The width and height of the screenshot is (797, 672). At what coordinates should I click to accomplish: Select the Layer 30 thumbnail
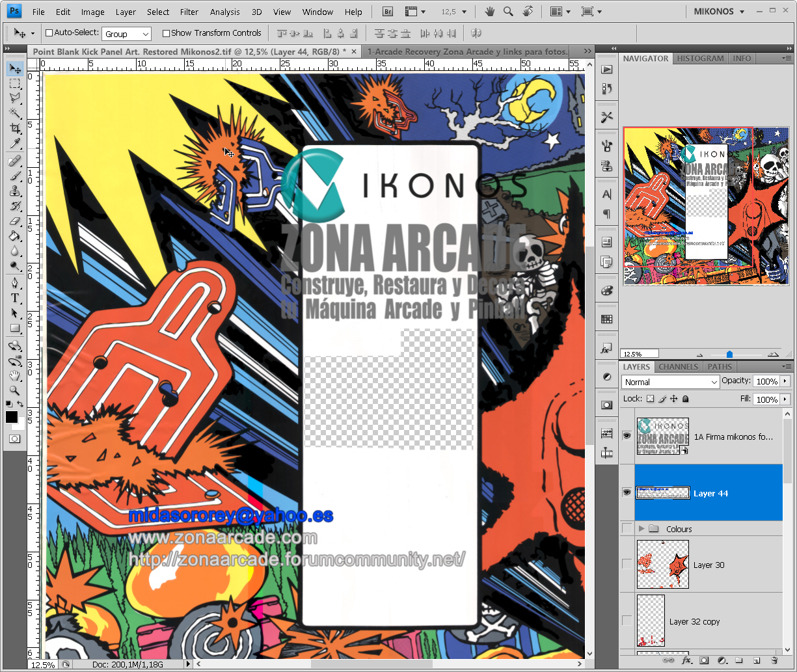point(662,565)
